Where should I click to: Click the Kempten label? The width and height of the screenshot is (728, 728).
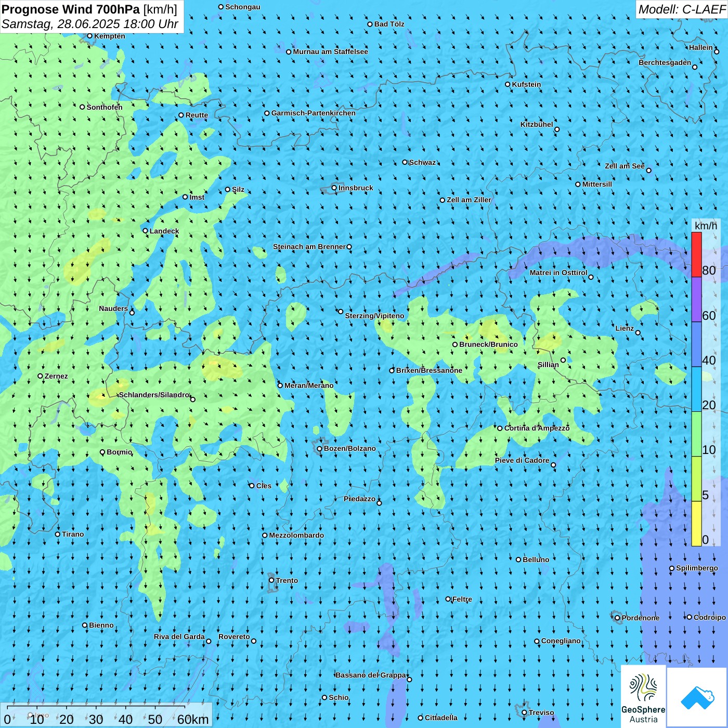(110, 36)
